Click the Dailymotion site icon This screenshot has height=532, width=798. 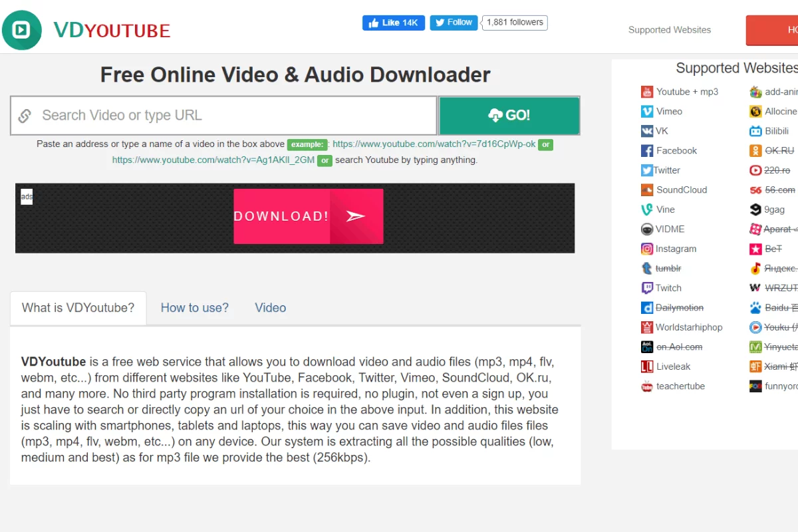point(647,307)
